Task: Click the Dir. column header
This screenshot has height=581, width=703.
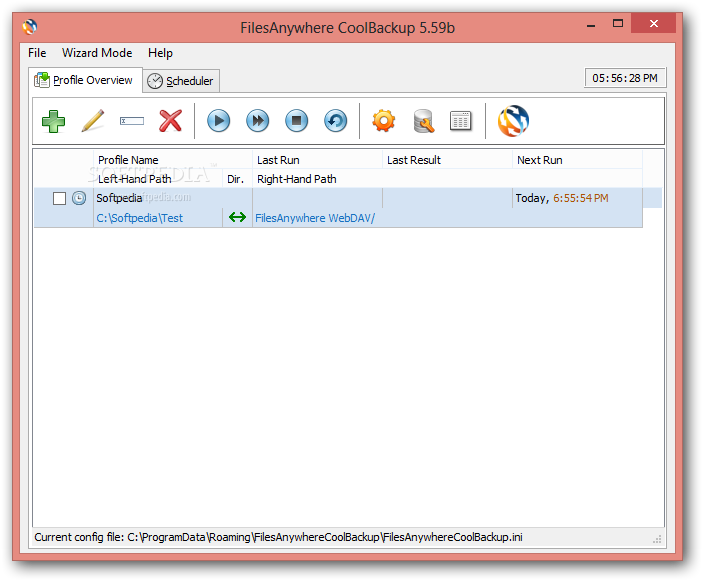Action: 238,179
